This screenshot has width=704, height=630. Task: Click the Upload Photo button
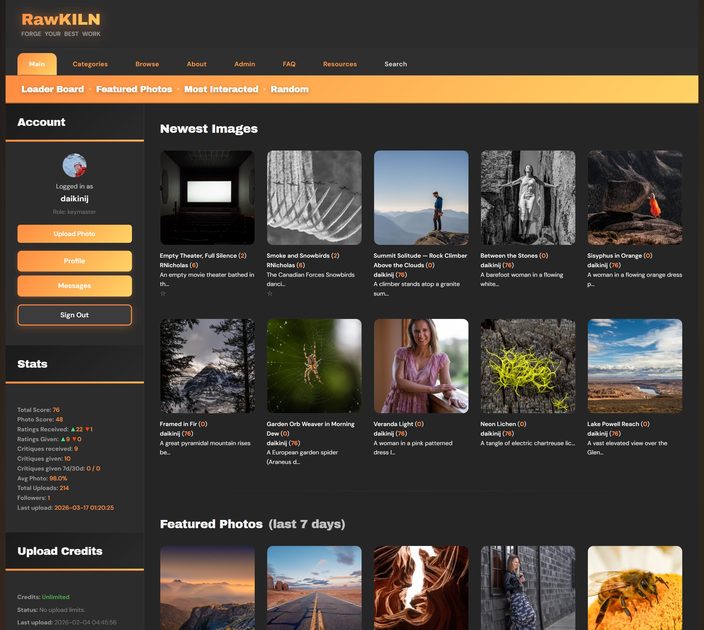(75, 234)
